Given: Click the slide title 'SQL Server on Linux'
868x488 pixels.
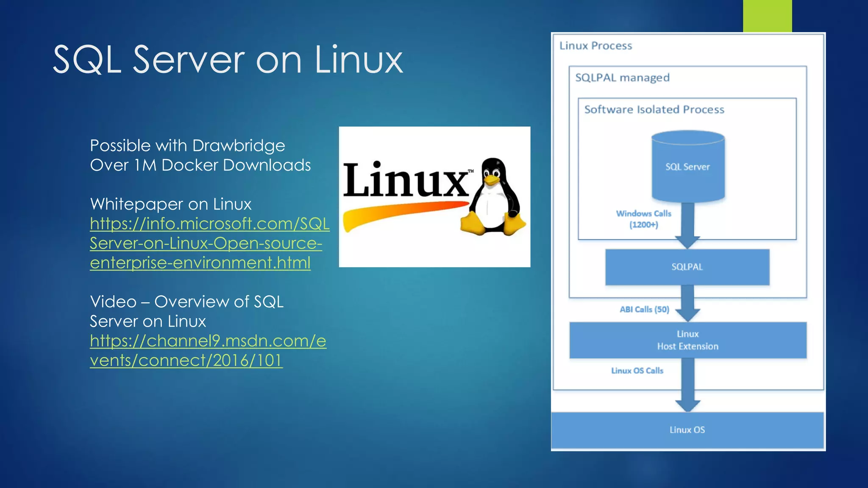Looking at the screenshot, I should 228,59.
